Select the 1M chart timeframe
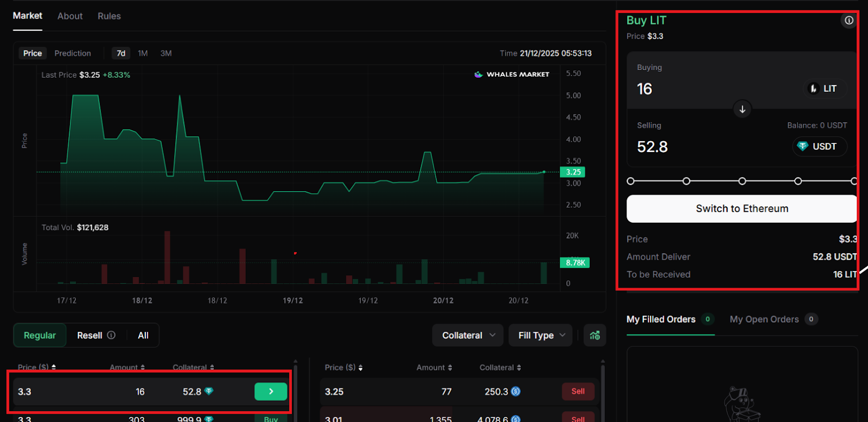 click(143, 53)
